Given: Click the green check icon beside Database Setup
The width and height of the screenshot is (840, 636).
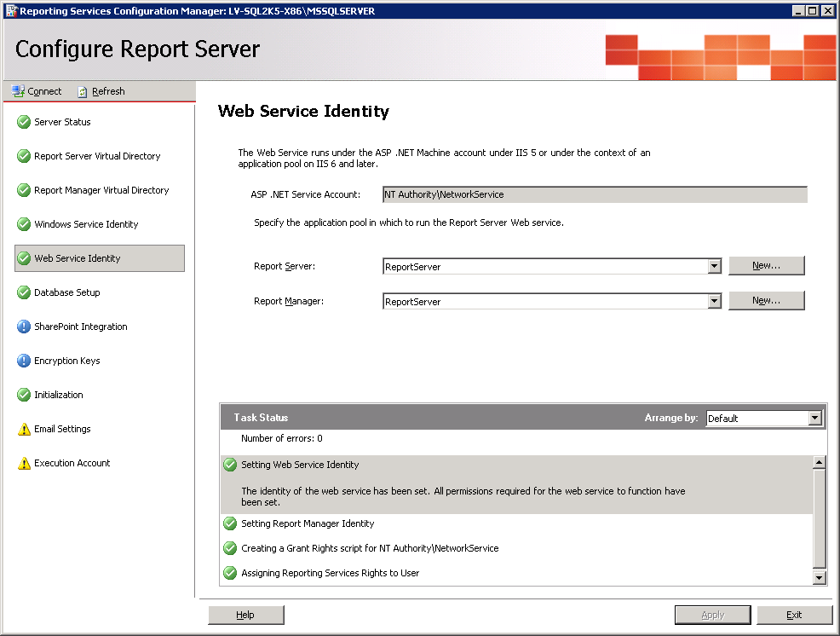Looking at the screenshot, I should (x=24, y=292).
